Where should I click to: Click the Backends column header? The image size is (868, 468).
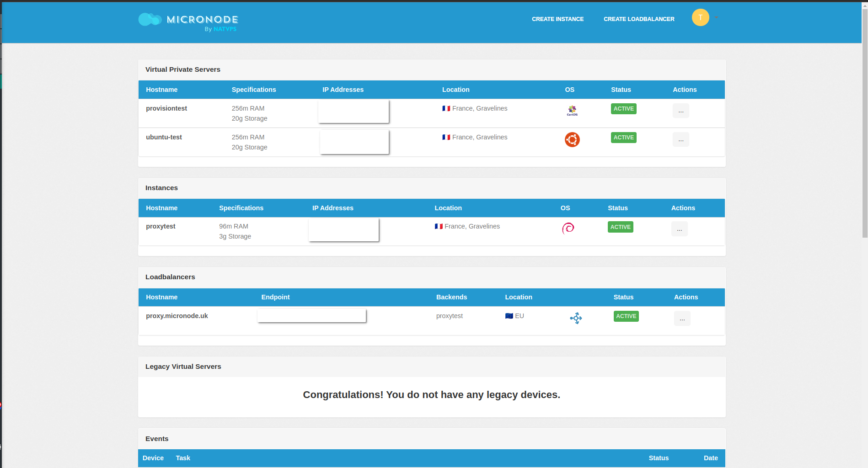451,297
